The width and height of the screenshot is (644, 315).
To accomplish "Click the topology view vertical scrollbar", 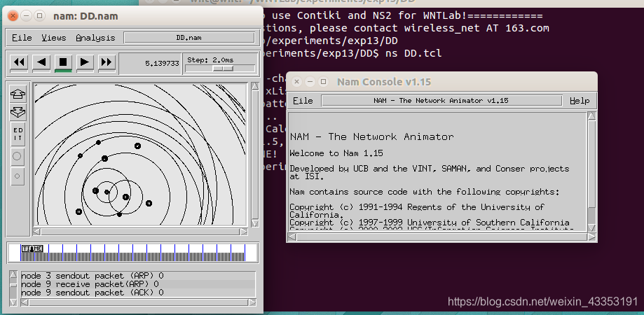I will pos(255,155).
